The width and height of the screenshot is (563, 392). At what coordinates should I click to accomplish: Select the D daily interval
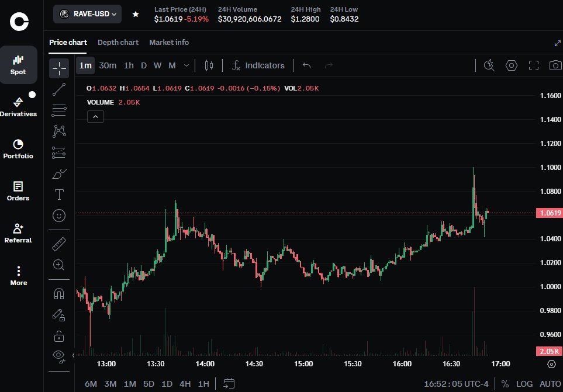[x=144, y=65]
